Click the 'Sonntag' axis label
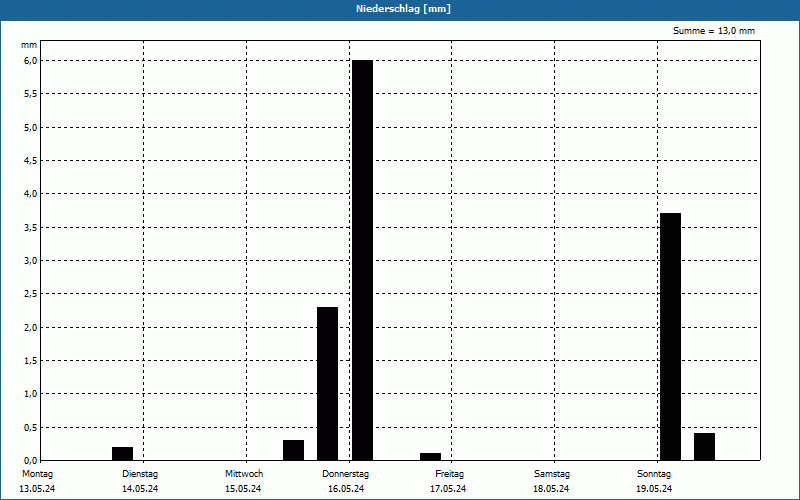Viewport: 800px width, 500px height. point(654,474)
